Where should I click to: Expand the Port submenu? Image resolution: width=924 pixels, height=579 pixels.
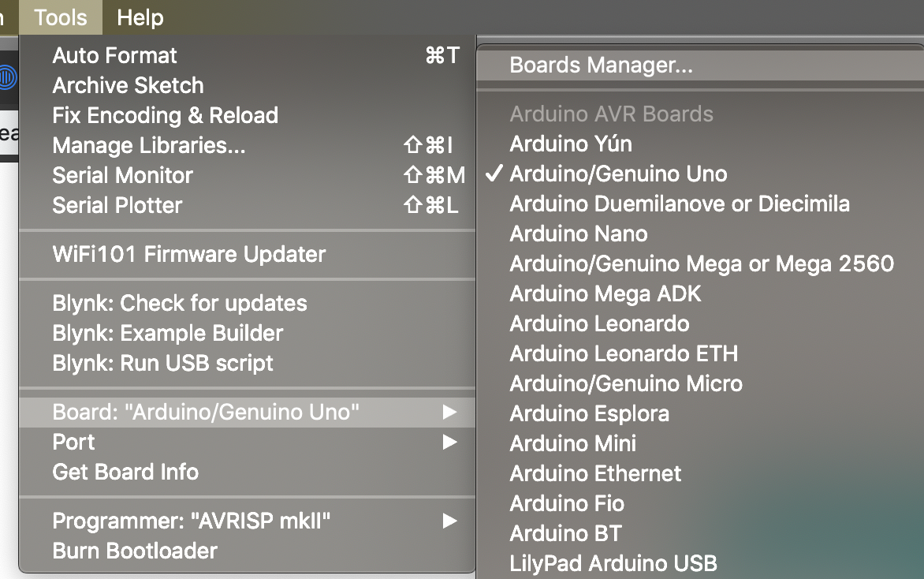click(x=247, y=443)
